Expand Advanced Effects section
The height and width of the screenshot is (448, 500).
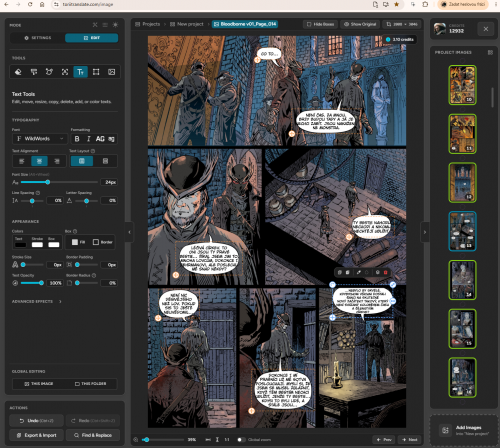click(37, 301)
